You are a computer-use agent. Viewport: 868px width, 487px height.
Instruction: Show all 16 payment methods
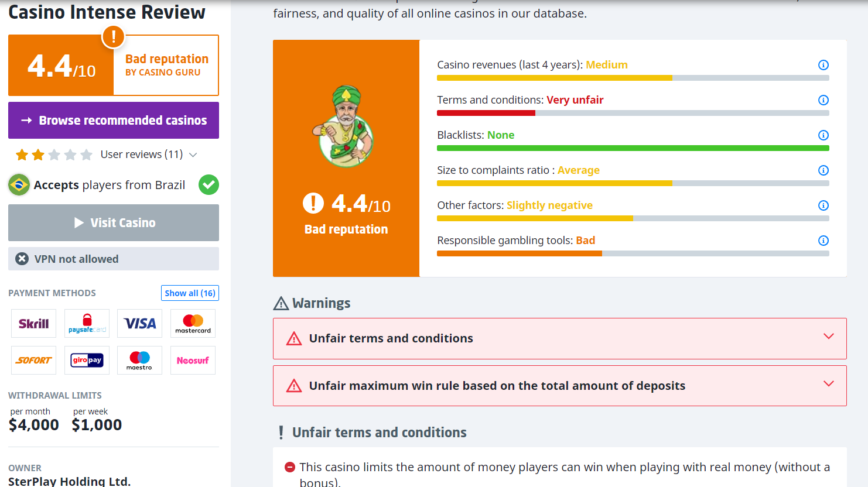click(x=190, y=293)
